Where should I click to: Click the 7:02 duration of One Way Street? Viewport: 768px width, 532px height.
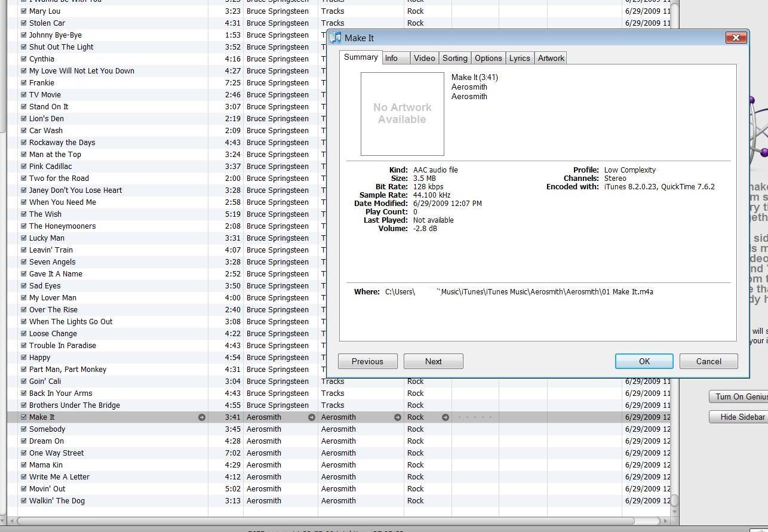click(x=232, y=453)
